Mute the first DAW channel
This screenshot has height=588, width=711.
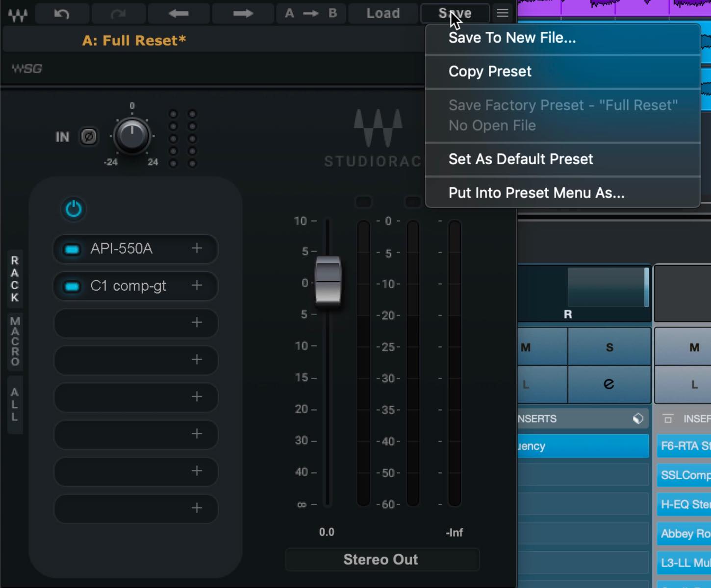point(542,347)
